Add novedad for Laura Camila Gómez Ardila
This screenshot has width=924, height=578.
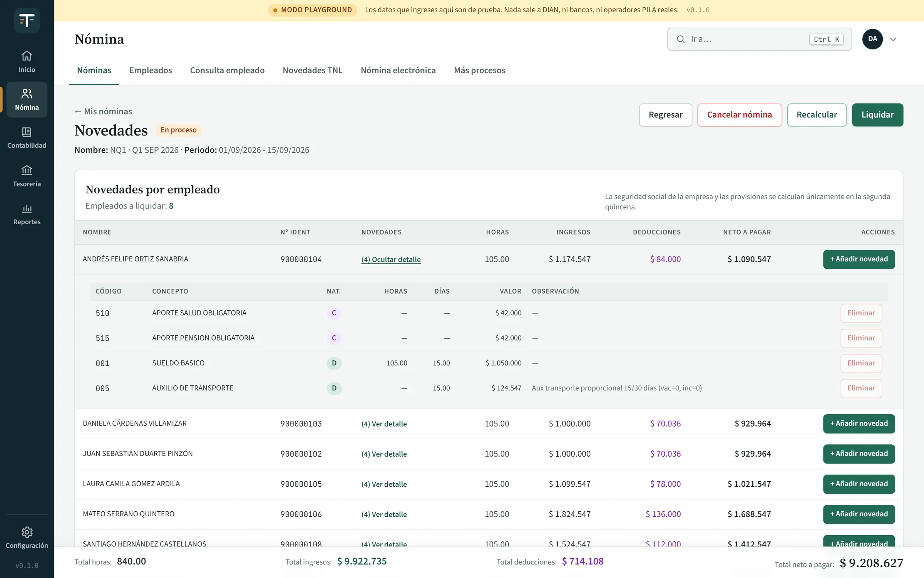point(859,484)
